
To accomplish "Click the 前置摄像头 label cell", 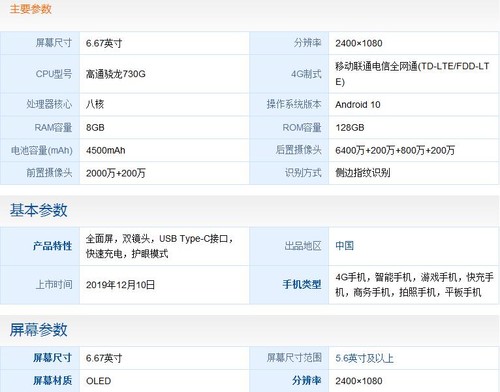I will click(x=40, y=173).
